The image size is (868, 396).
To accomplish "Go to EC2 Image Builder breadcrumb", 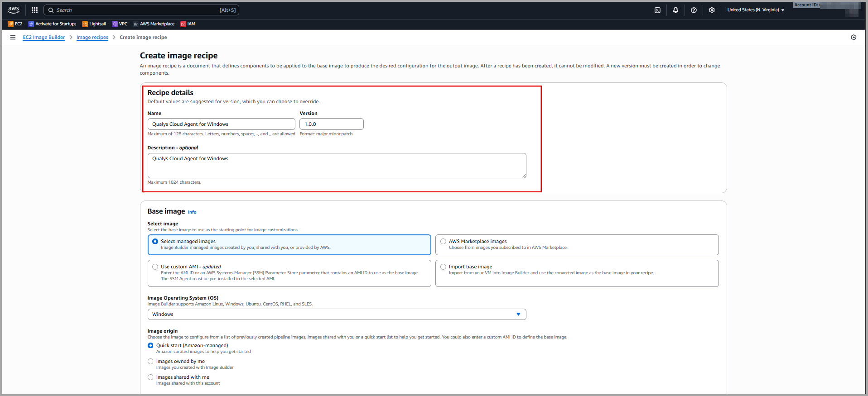I will pos(44,38).
